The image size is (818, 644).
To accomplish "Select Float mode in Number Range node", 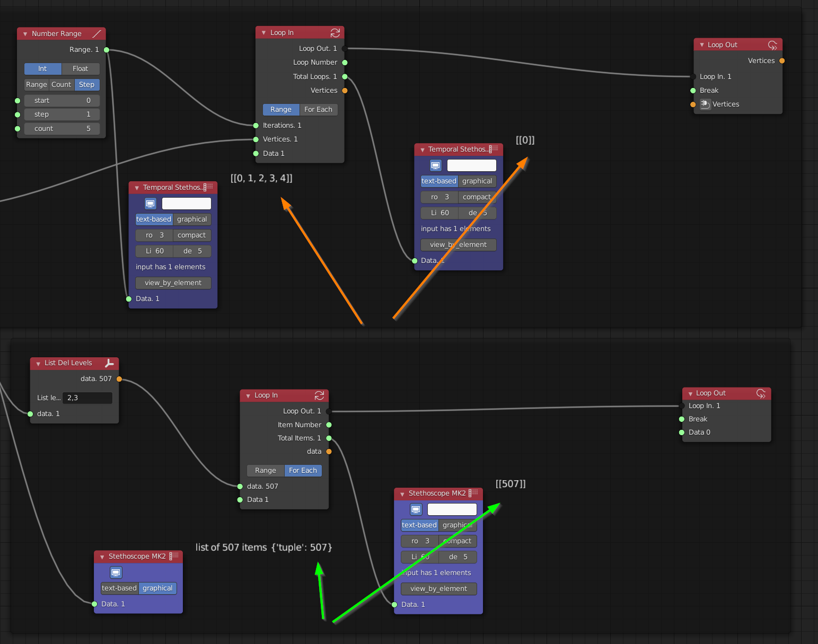I will click(81, 69).
